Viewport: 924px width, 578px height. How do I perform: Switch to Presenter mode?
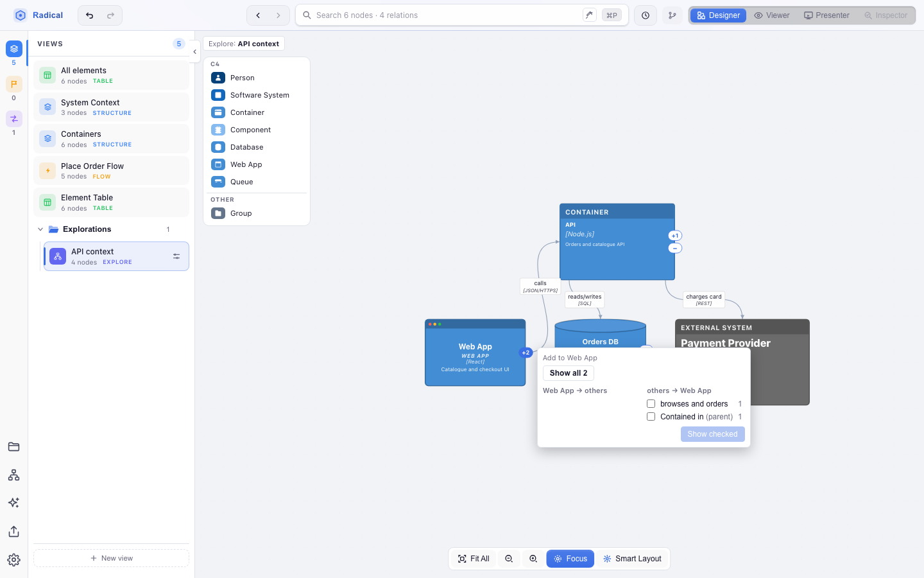[827, 15]
